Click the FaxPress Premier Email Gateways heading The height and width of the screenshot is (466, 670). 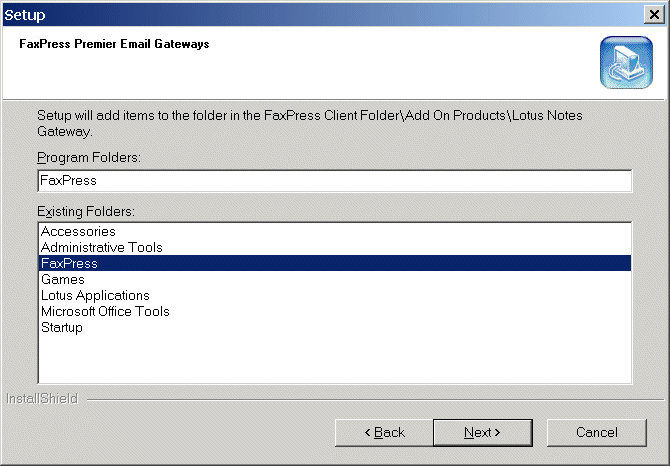[x=114, y=44]
